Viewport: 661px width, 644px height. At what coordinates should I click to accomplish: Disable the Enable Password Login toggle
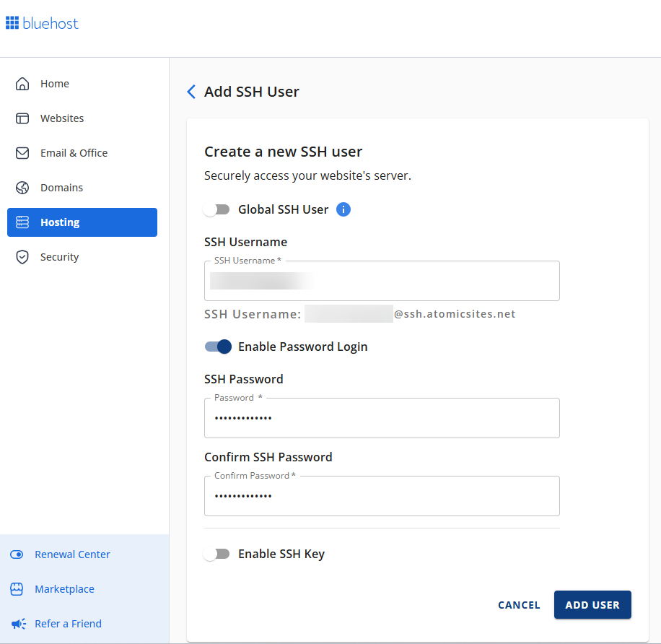click(218, 347)
